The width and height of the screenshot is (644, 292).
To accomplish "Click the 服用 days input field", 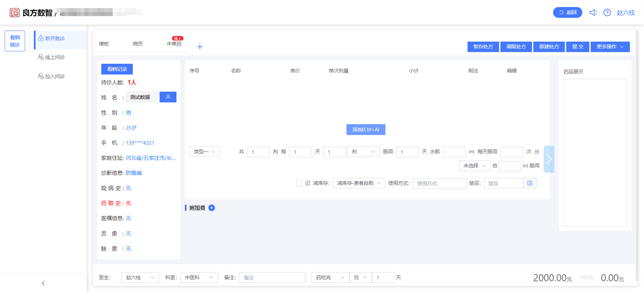I will point(408,152).
